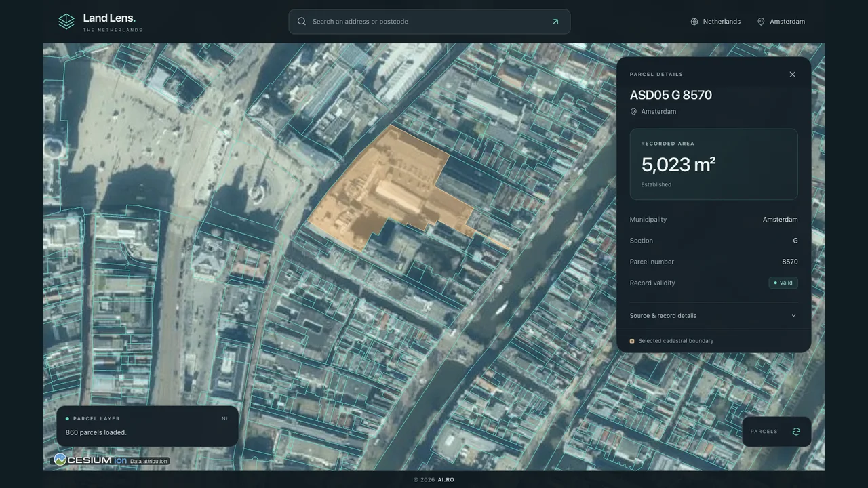Click the Cesium ion logo

pos(90,460)
